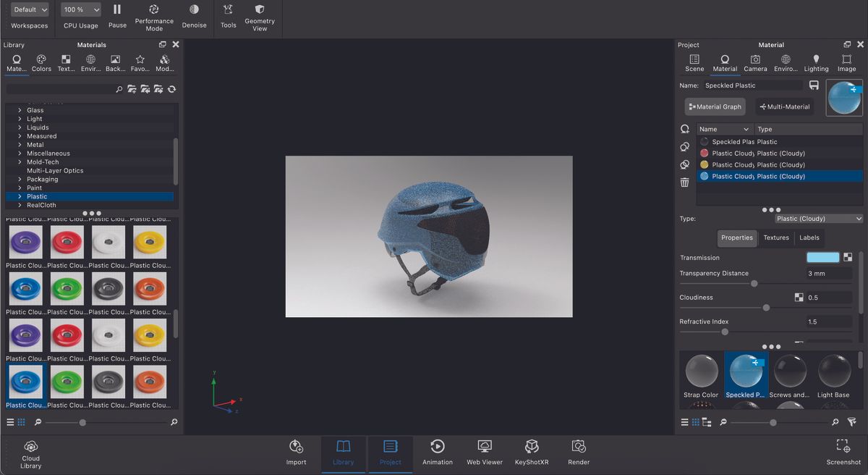Switch to the Textures tab
868x475 pixels.
click(775, 237)
